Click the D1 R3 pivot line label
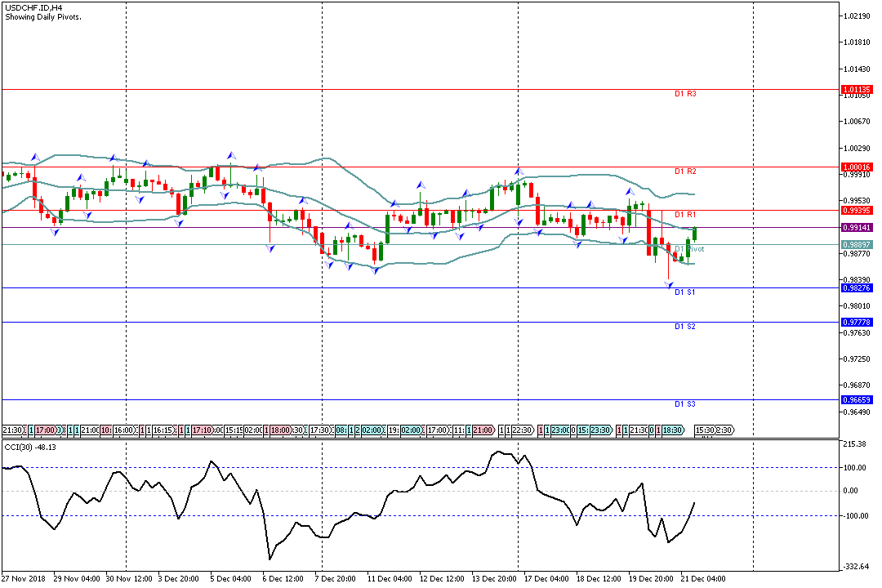Image resolution: width=882 pixels, height=588 pixels. (x=685, y=95)
